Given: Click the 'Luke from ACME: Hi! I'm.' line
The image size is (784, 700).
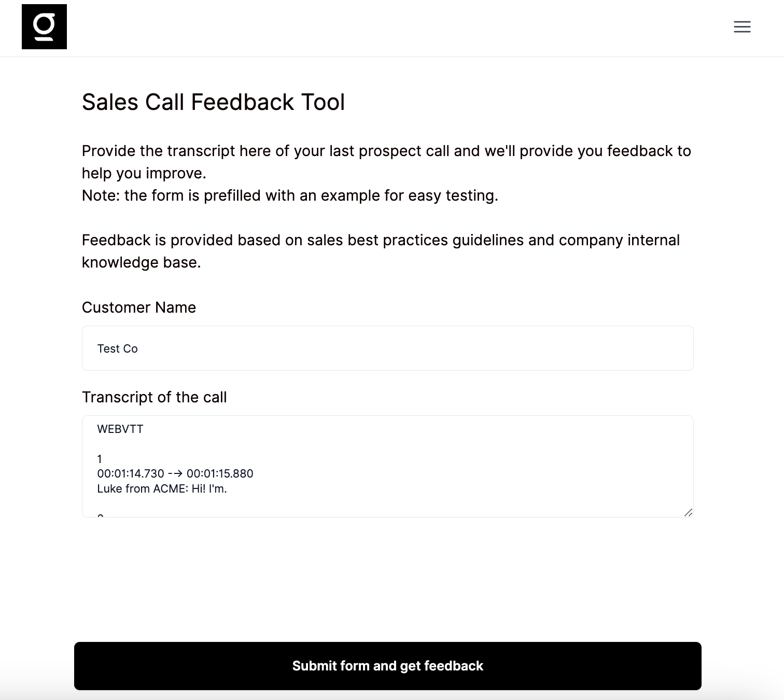Looking at the screenshot, I should click(162, 489).
